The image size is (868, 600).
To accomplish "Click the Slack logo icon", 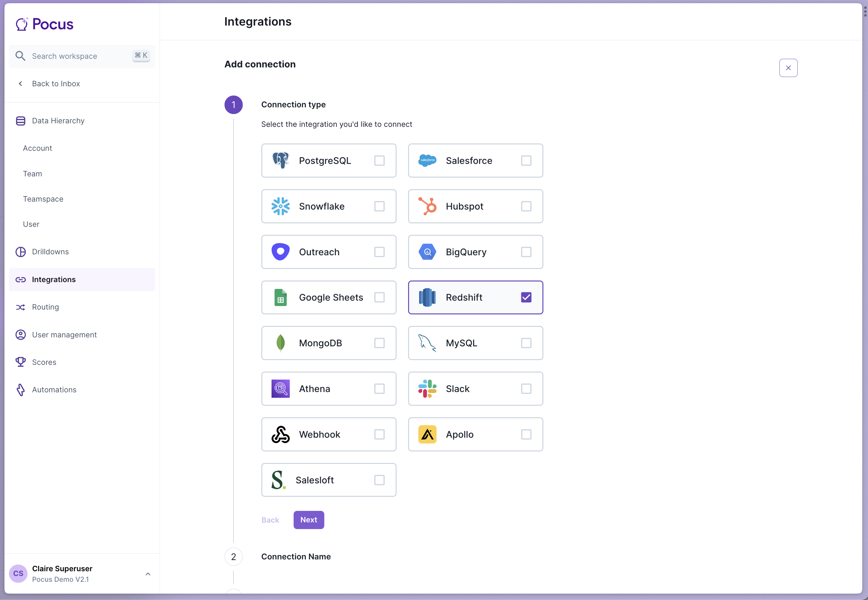I will (427, 389).
